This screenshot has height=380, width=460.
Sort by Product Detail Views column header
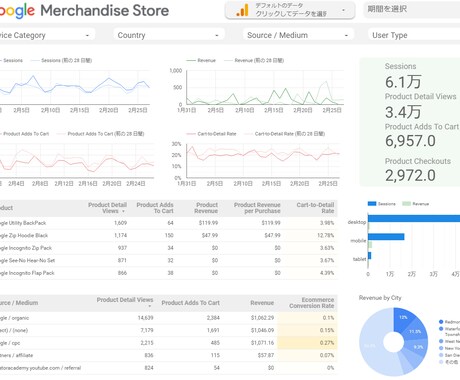coord(107,208)
